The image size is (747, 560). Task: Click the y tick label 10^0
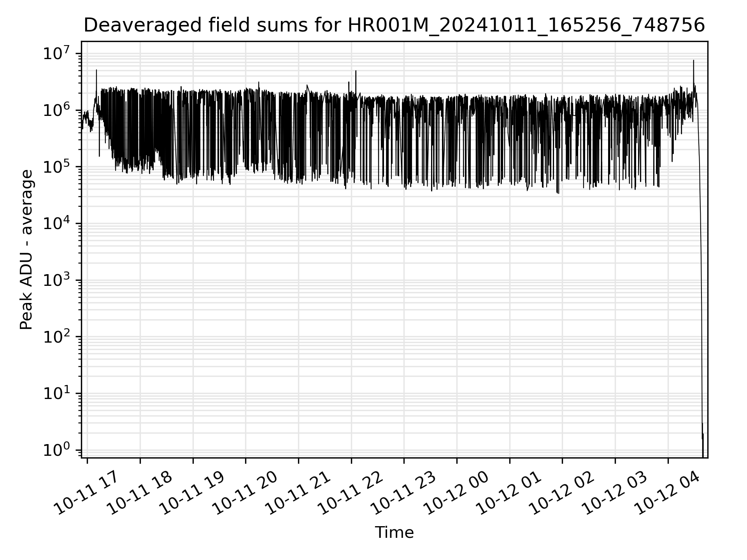pos(56,450)
